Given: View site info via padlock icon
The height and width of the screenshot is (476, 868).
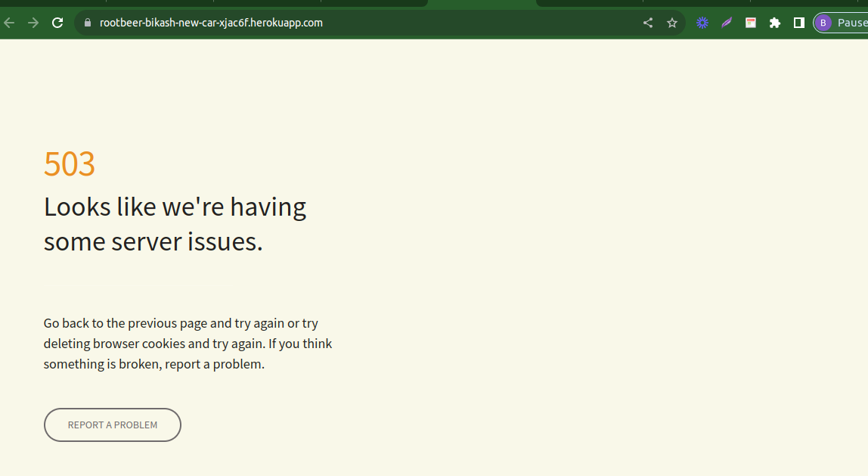Looking at the screenshot, I should click(88, 23).
